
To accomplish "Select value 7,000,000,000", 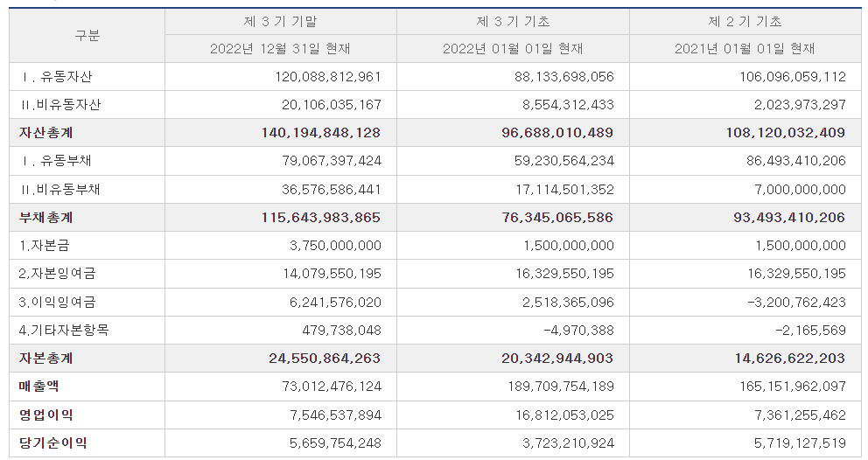I will coord(800,189).
